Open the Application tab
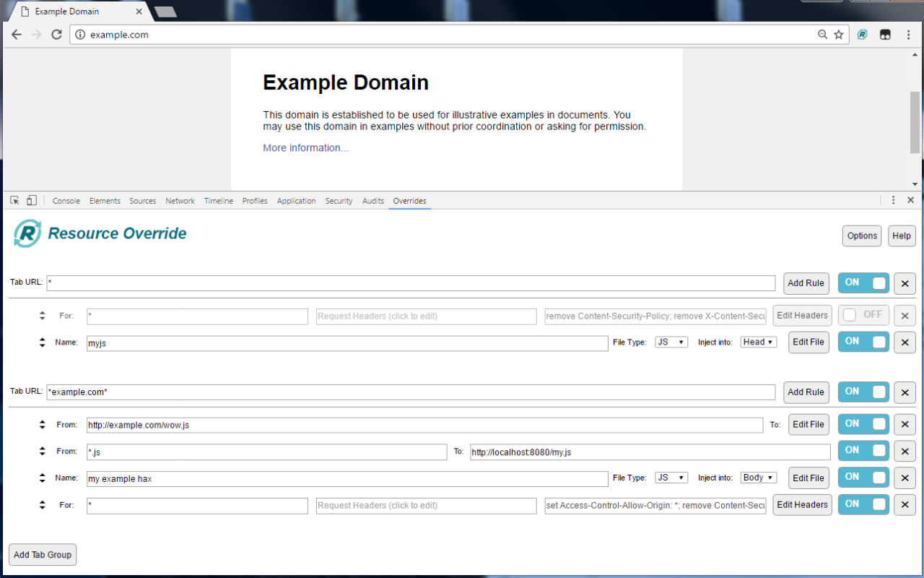Image resolution: width=924 pixels, height=578 pixels. [x=297, y=201]
